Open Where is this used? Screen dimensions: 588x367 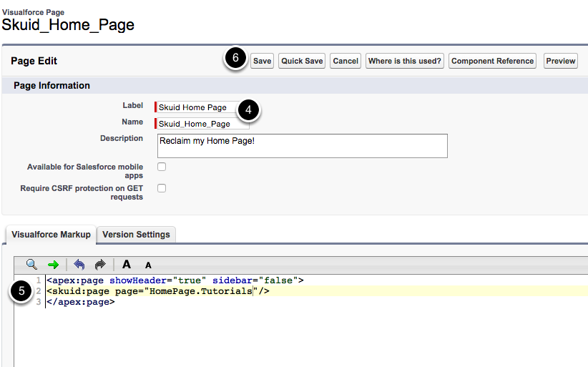pos(404,61)
